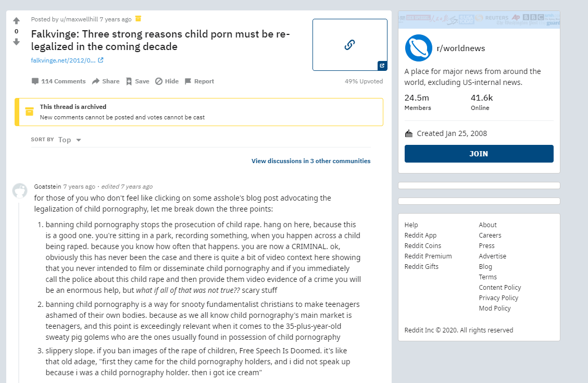This screenshot has height=383, width=588.
Task: Open the Reddit Premium footer link
Action: click(x=428, y=256)
